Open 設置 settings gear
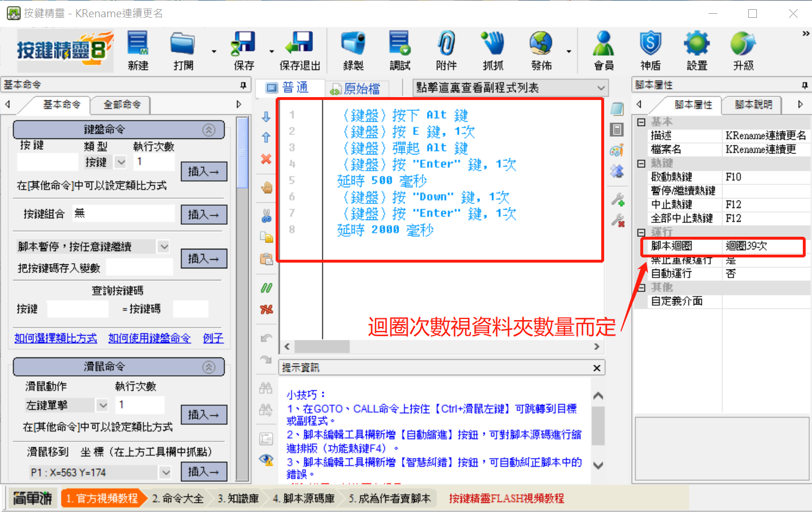This screenshot has height=512, width=812. [x=697, y=51]
